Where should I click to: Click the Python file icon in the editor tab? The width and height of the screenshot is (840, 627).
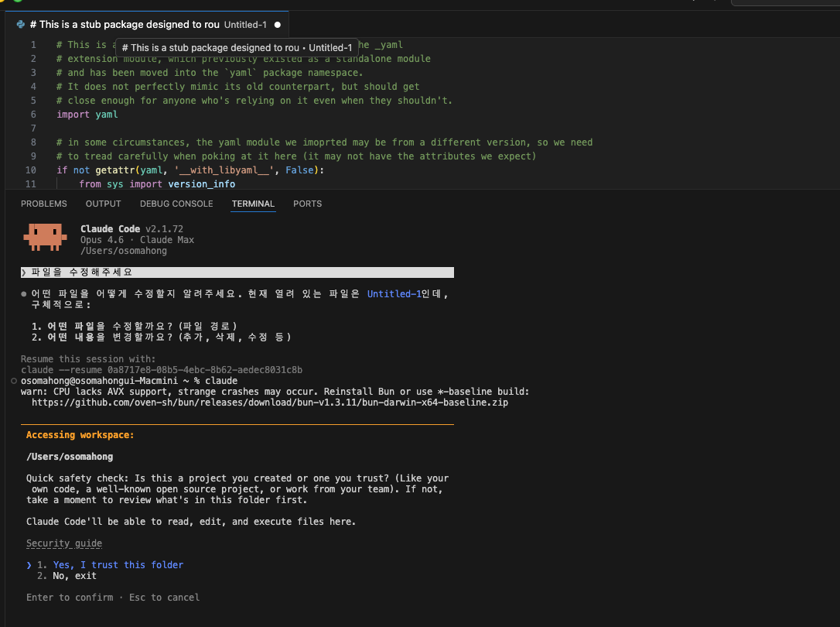point(21,24)
